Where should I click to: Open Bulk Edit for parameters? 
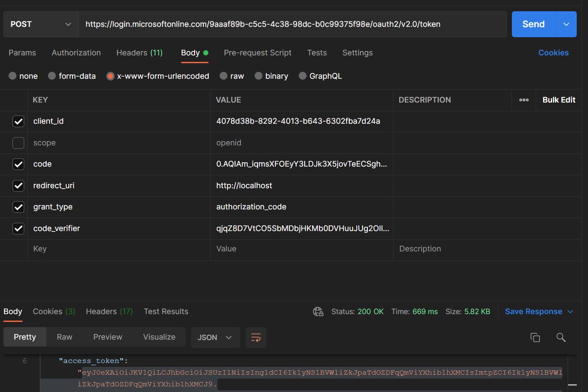[x=559, y=100]
